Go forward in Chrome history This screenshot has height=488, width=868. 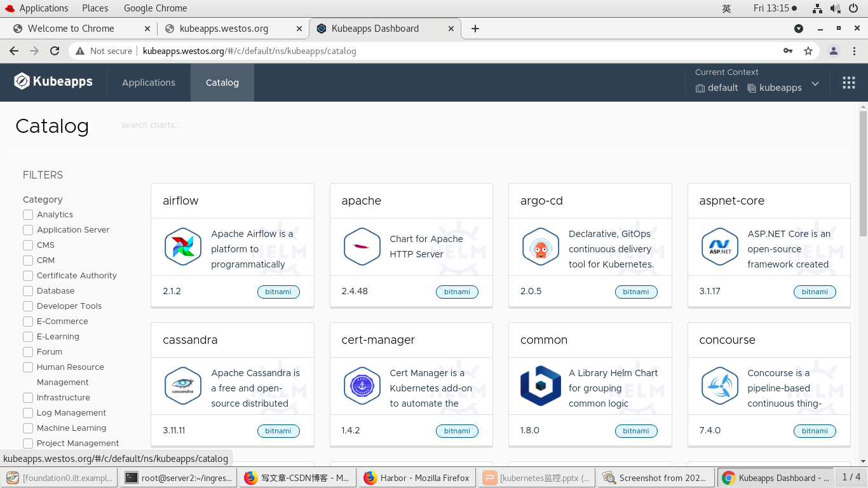[34, 51]
